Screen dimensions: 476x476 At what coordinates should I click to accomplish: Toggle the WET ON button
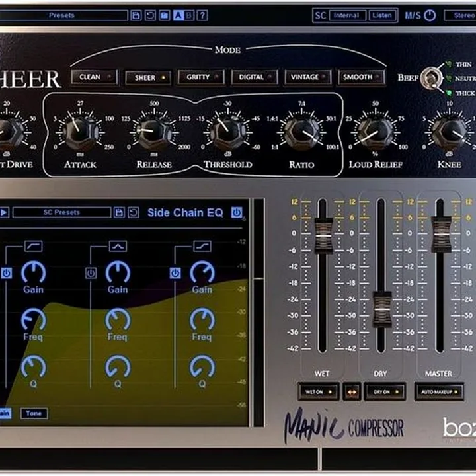point(319,392)
